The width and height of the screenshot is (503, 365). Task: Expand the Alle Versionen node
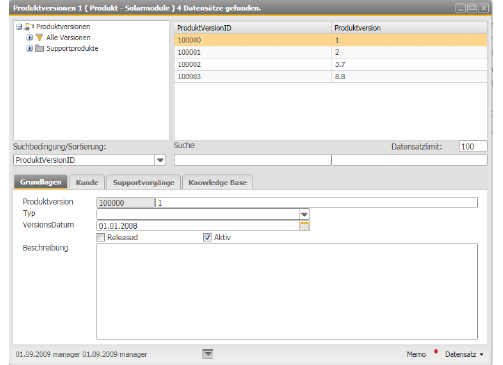[29, 37]
